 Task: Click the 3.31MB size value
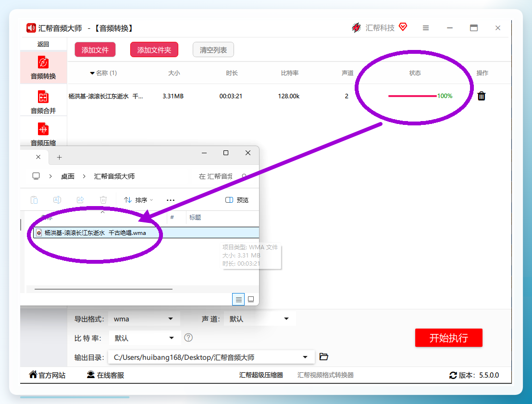[x=173, y=96]
